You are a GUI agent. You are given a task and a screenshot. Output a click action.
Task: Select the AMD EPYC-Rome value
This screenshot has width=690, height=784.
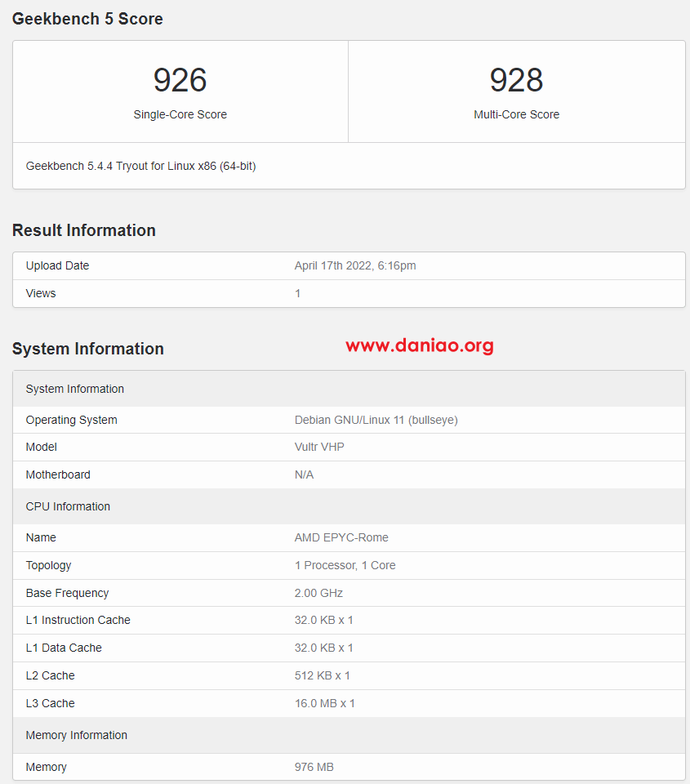pyautogui.click(x=341, y=537)
